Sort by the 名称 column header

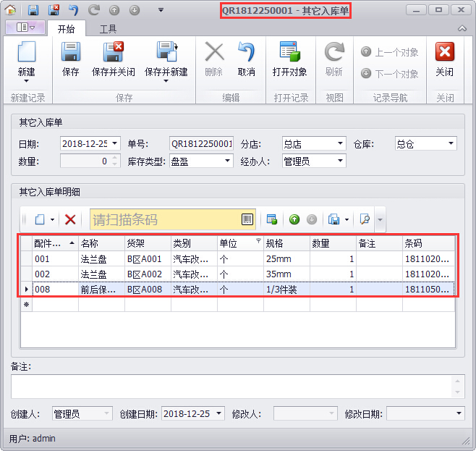[x=101, y=244]
